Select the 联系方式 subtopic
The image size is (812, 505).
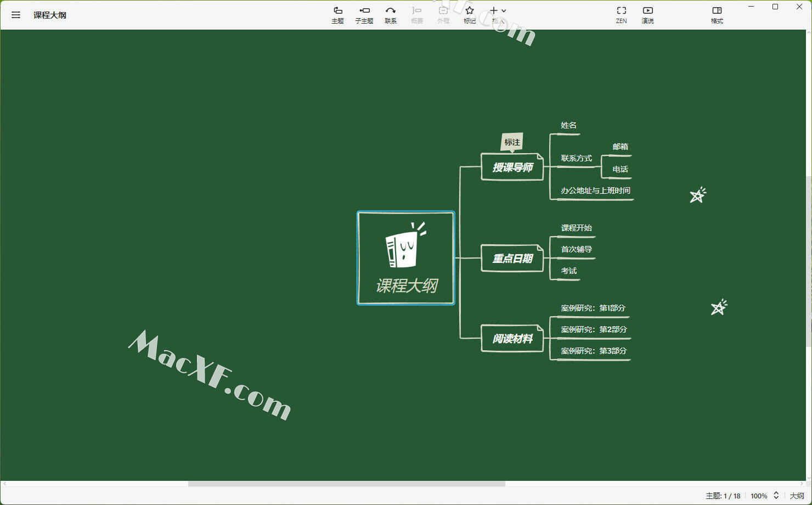tap(577, 159)
